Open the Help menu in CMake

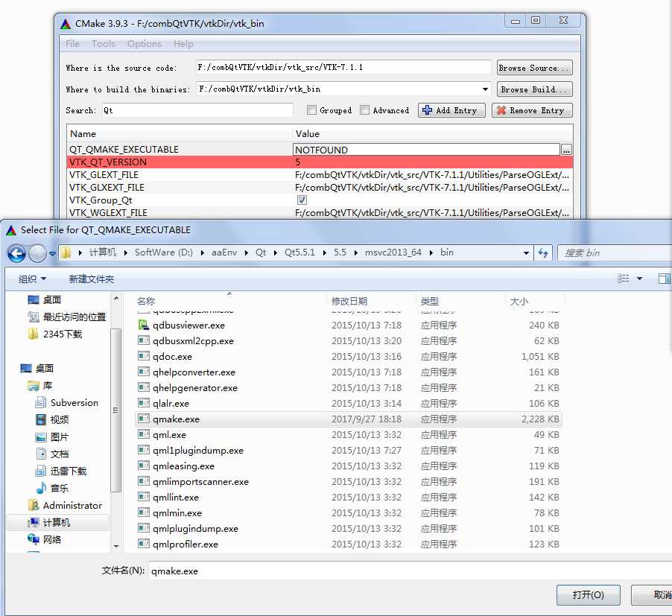[183, 44]
